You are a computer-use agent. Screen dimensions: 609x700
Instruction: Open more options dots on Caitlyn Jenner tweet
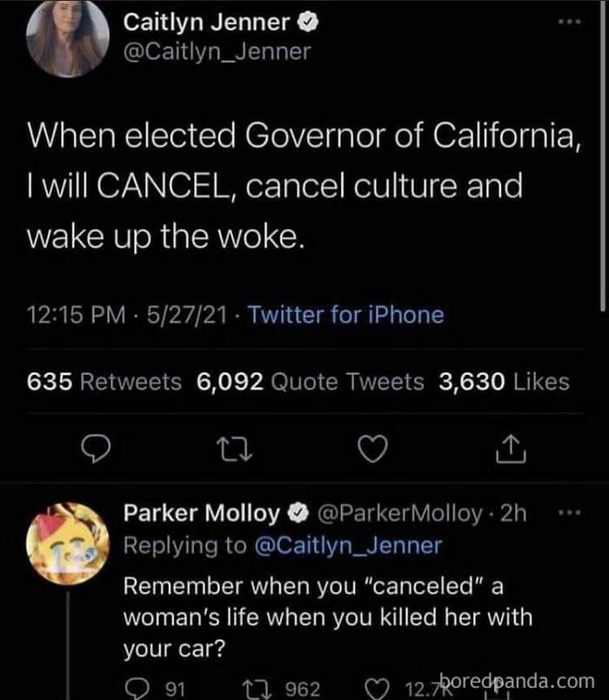pyautogui.click(x=570, y=21)
